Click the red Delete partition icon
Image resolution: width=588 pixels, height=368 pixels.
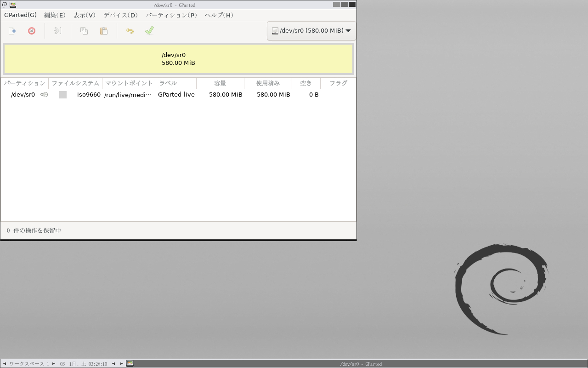pos(32,31)
